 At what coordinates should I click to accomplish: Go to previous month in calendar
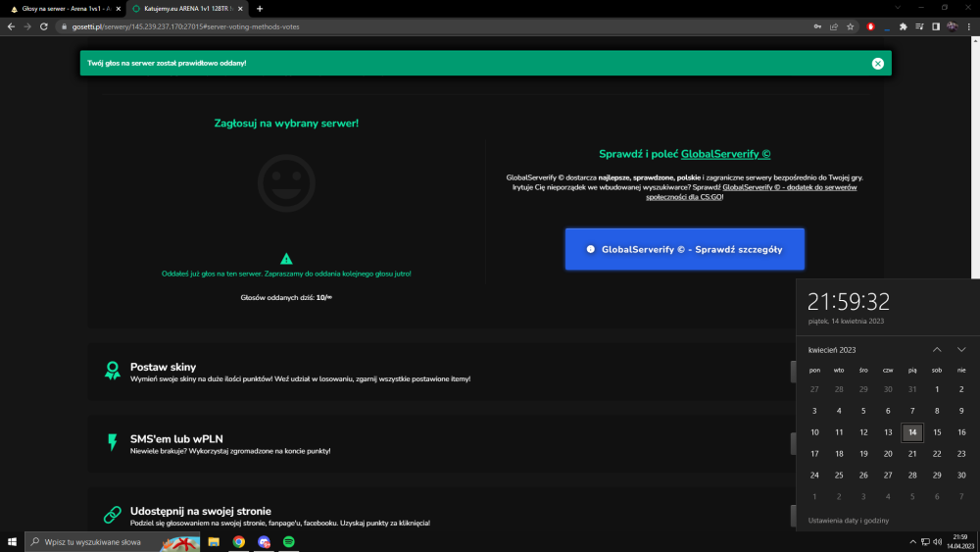937,349
